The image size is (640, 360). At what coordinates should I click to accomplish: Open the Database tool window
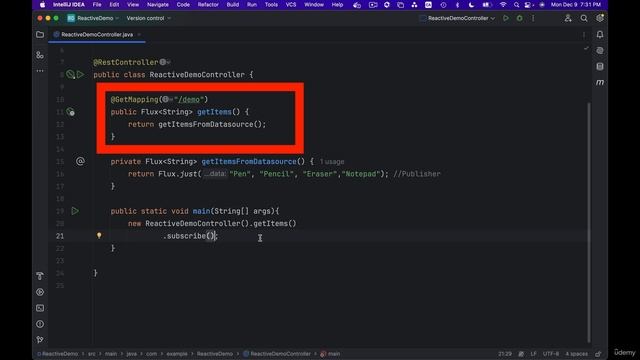click(x=600, y=67)
